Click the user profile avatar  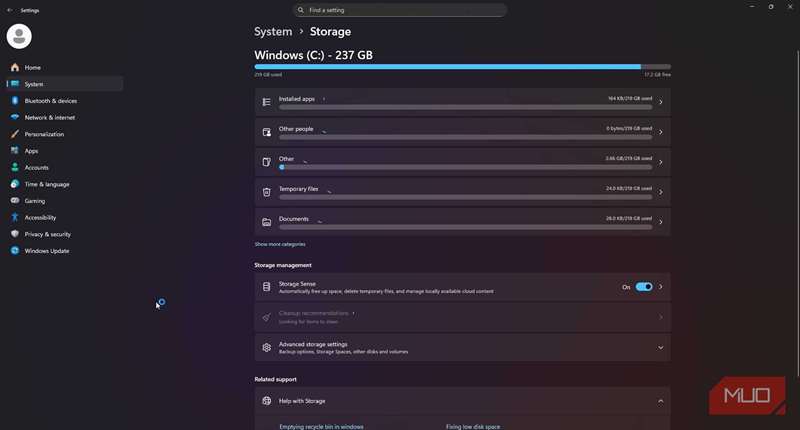[x=19, y=36]
